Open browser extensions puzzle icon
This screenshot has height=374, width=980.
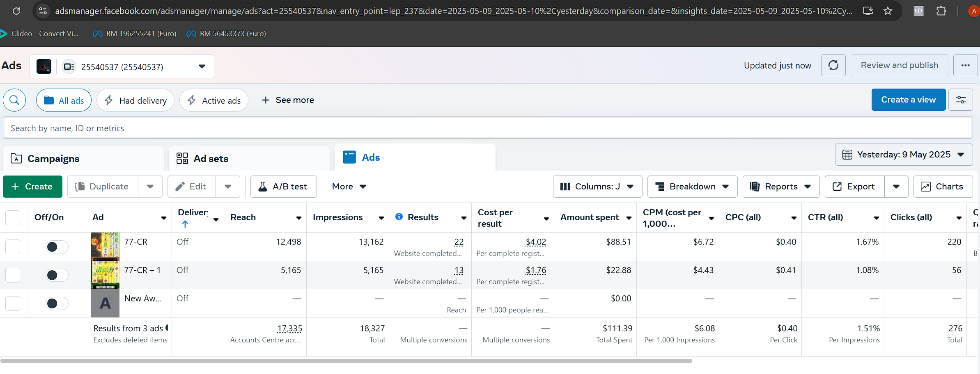(941, 11)
